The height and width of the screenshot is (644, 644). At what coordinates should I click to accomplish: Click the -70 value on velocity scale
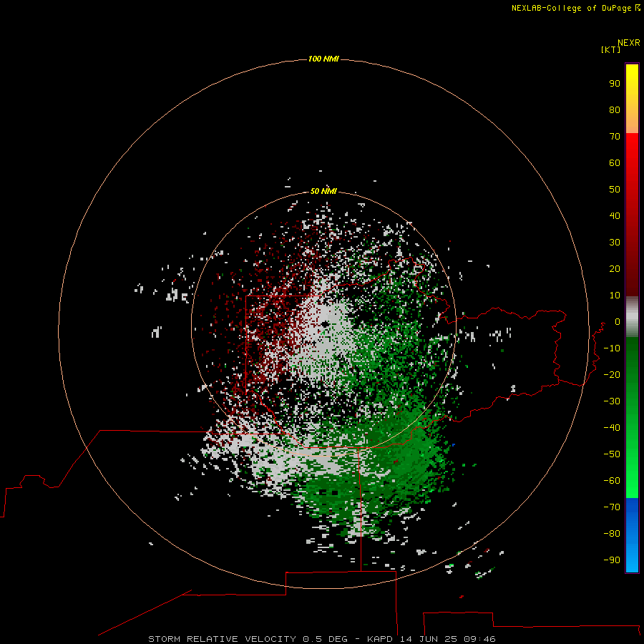click(612, 507)
